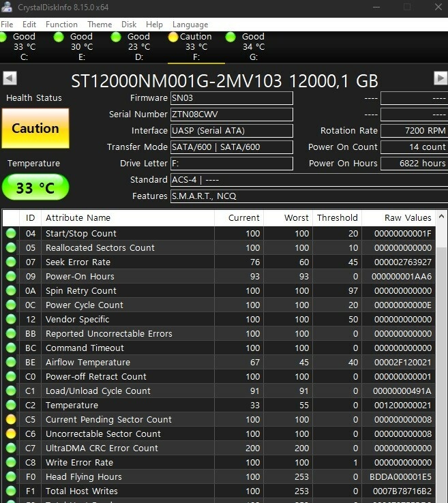Click the status dot for Power Cycle Count
Viewport: 448px width, 503px height.
[11, 305]
